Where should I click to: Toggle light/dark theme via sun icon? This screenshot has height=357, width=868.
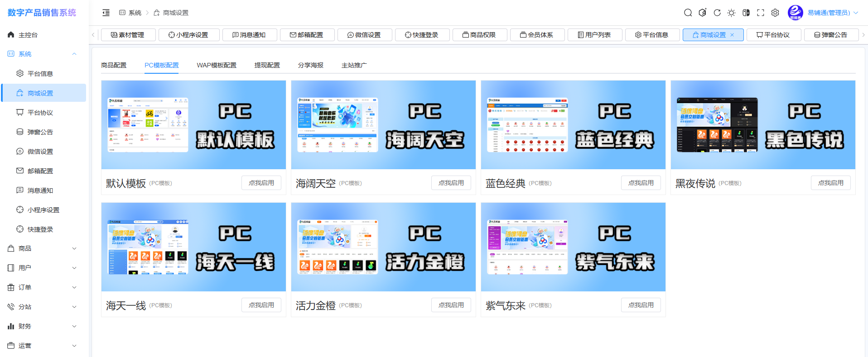(x=731, y=13)
